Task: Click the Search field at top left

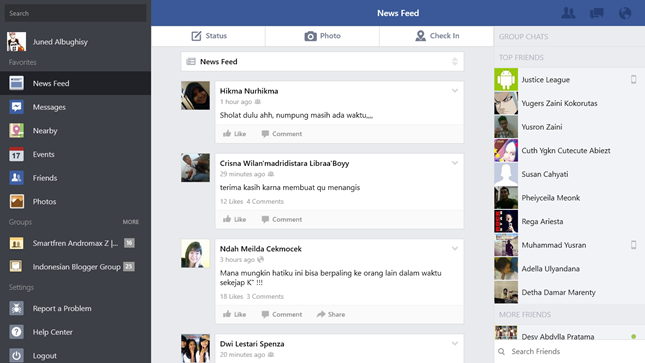Action: (x=75, y=13)
